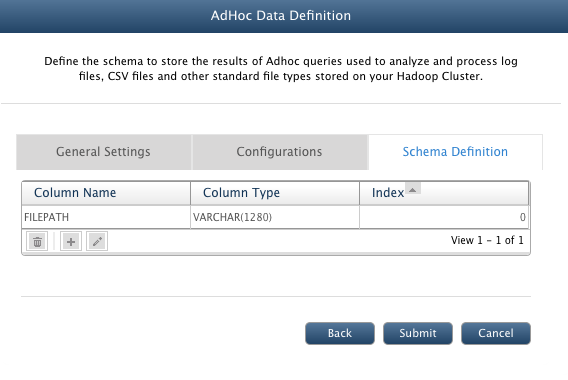This screenshot has height=380, width=568.
Task: Switch to the Configurations tab
Action: [x=280, y=152]
